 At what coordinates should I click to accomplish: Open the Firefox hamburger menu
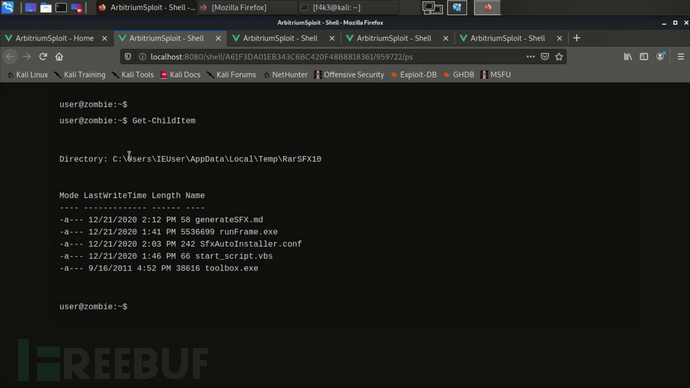(680, 57)
